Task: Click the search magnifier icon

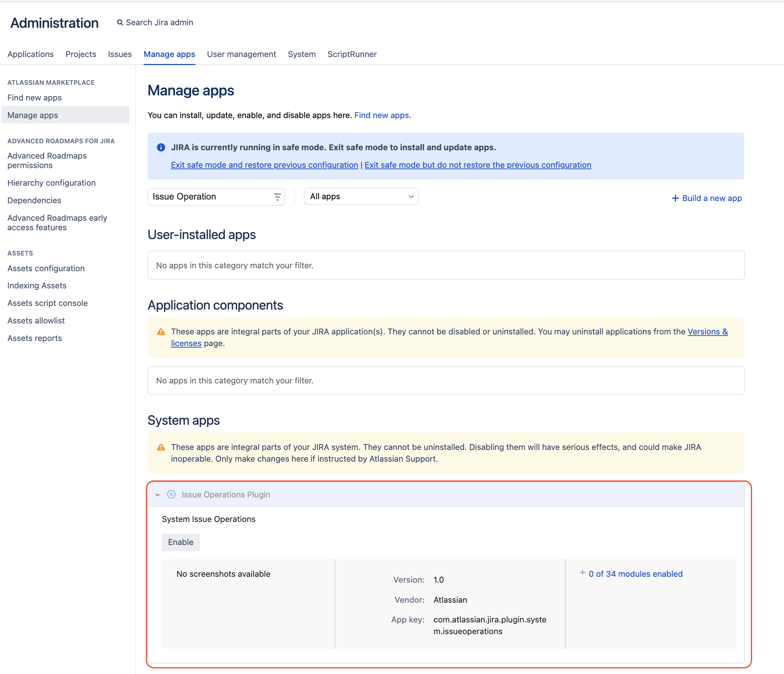Action: click(x=119, y=23)
